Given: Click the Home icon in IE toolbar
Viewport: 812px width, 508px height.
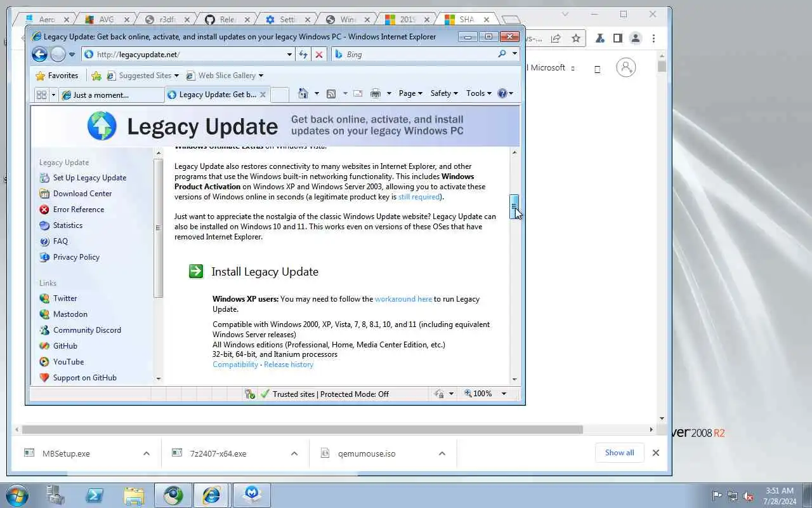Looking at the screenshot, I should click(x=303, y=93).
